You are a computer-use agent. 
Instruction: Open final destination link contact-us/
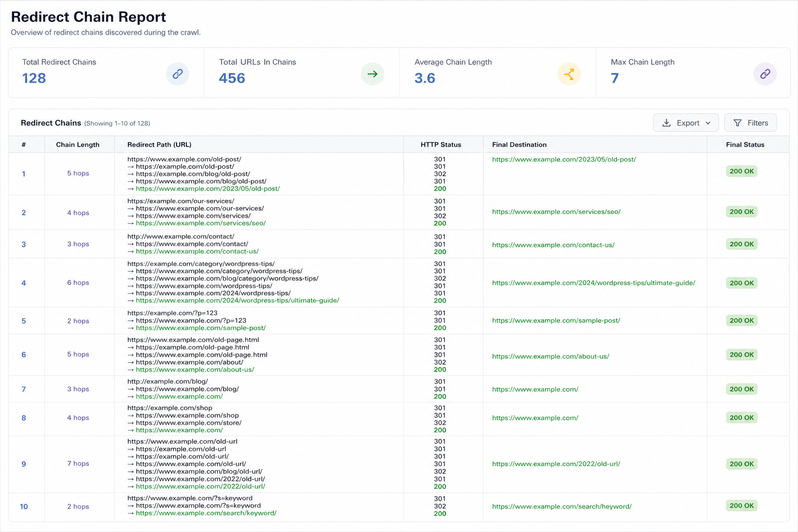click(553, 245)
